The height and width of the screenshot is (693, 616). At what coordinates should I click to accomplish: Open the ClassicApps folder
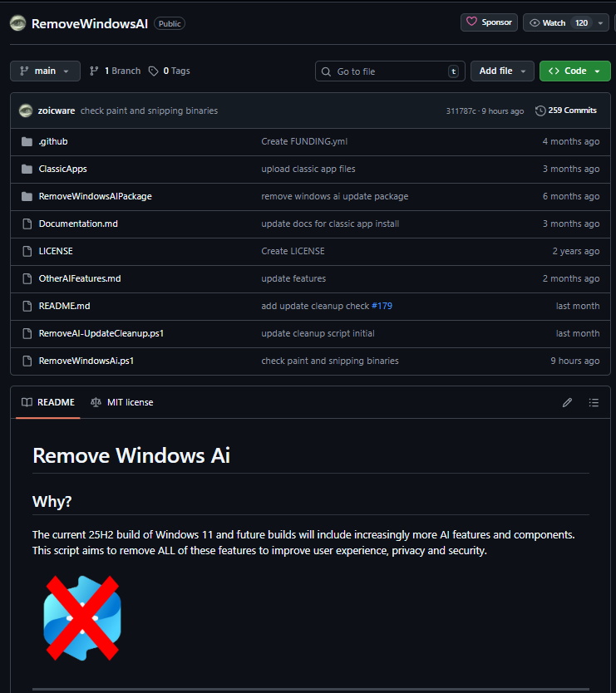tap(63, 169)
